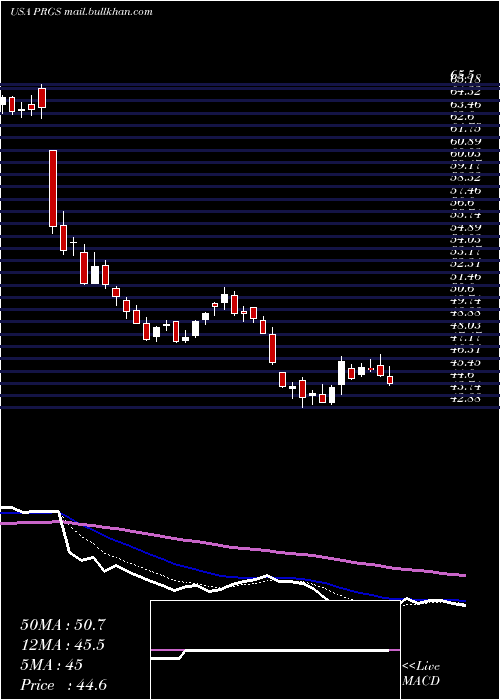The width and height of the screenshot is (500, 700).
Task: Click the 54.89 price axis label
Action: click(x=465, y=228)
